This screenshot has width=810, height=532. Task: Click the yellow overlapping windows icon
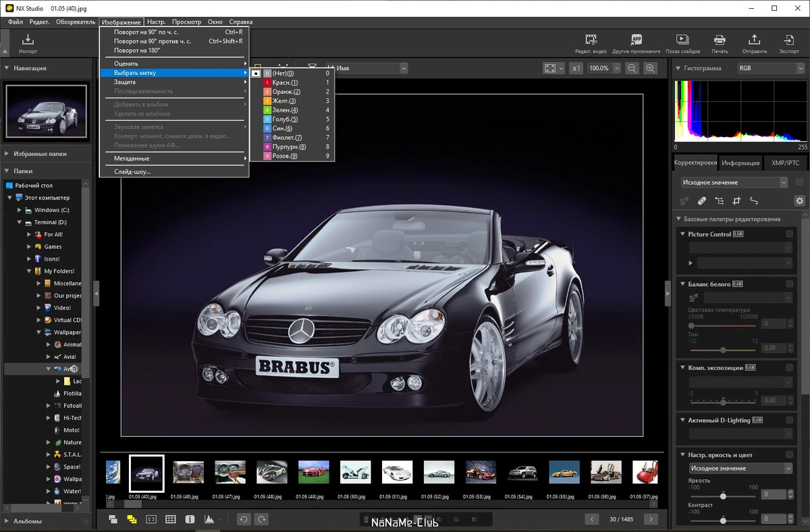click(132, 519)
